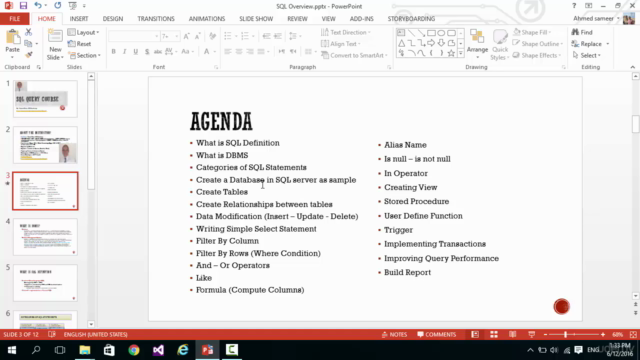
Task: Open the FILE tab
Action: click(15, 19)
